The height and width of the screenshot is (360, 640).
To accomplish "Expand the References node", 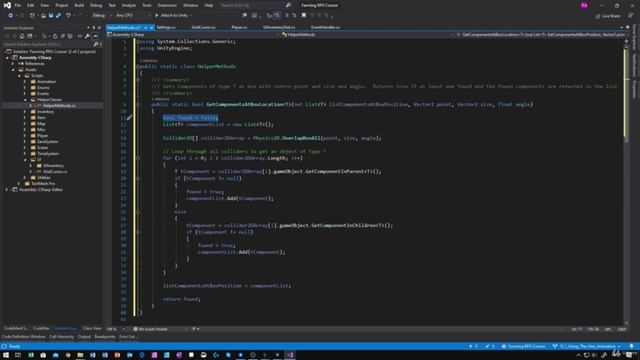I will coord(13,64).
